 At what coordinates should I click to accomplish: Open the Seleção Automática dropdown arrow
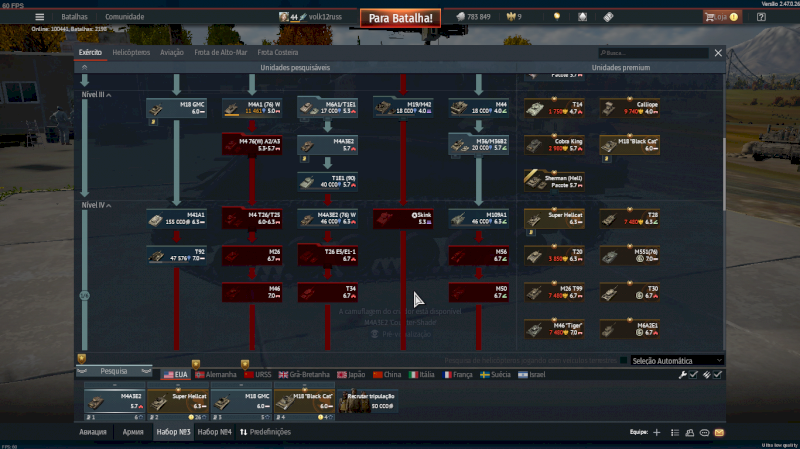(718, 360)
